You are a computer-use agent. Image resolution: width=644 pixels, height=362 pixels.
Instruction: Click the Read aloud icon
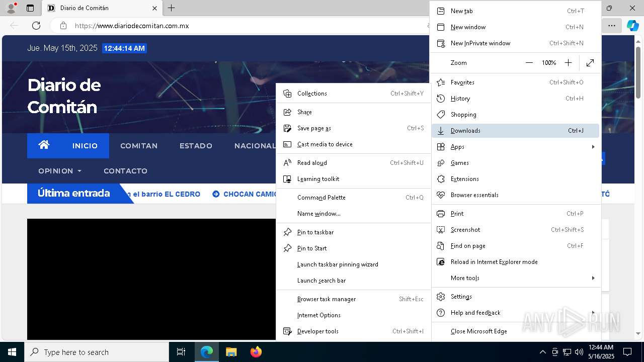click(x=287, y=163)
